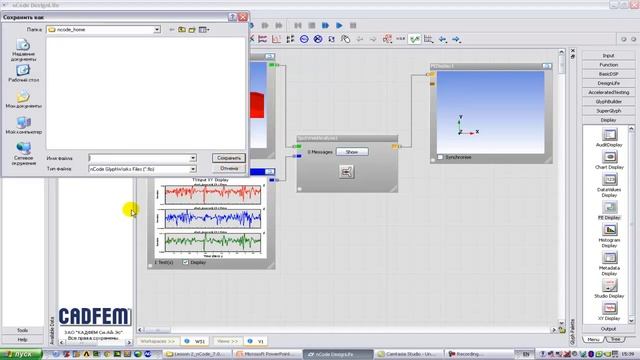Switch to Camtasia Studio in taskbar
Image resolution: width=640 pixels, height=360 pixels.
point(409,354)
